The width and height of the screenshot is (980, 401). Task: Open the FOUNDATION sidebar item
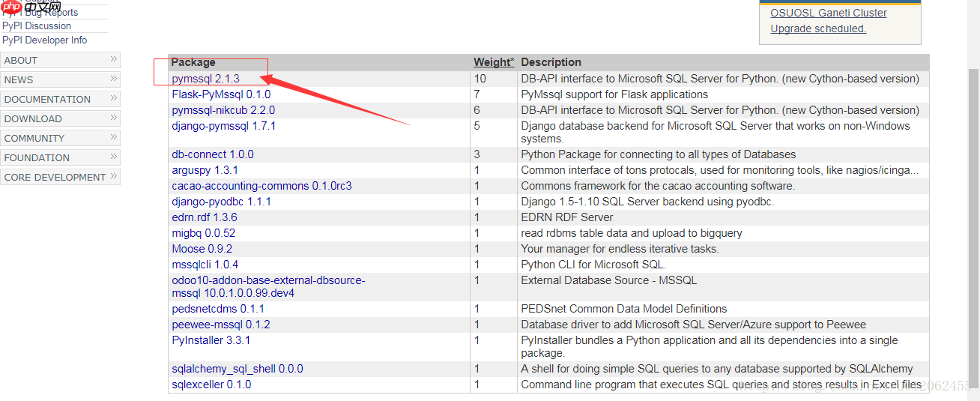(60, 157)
